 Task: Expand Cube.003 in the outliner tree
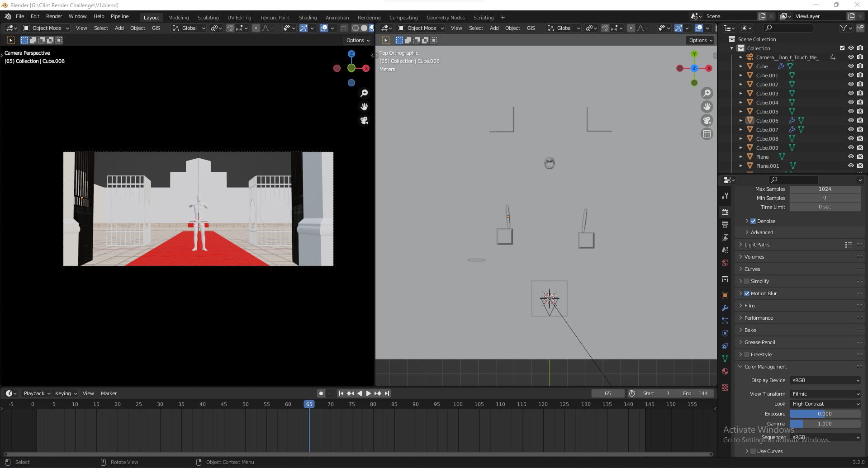pos(740,94)
